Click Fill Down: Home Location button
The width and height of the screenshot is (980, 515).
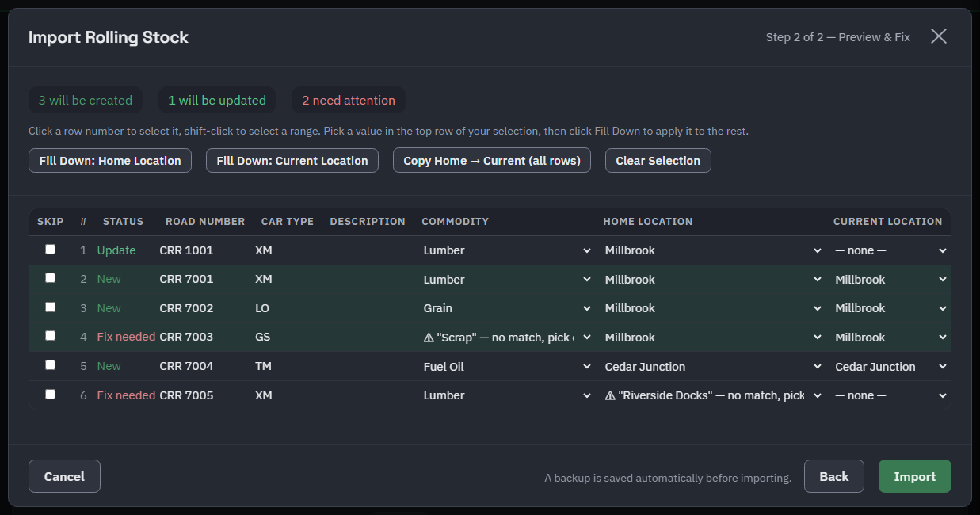(x=110, y=160)
